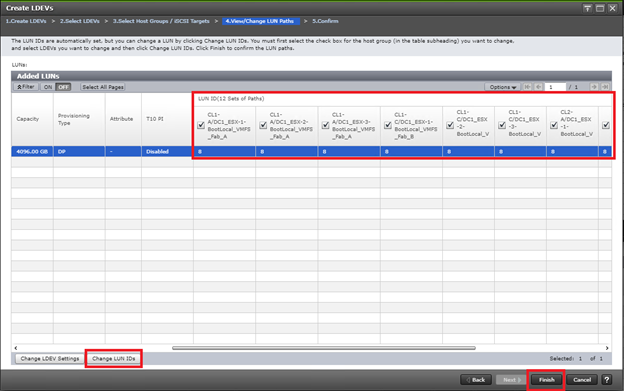Click the Disabled T10 PI cell

pos(167,152)
